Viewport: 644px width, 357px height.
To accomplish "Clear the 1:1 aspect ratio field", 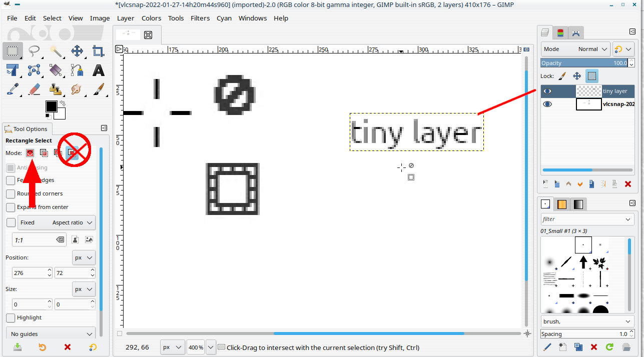I will click(x=60, y=240).
